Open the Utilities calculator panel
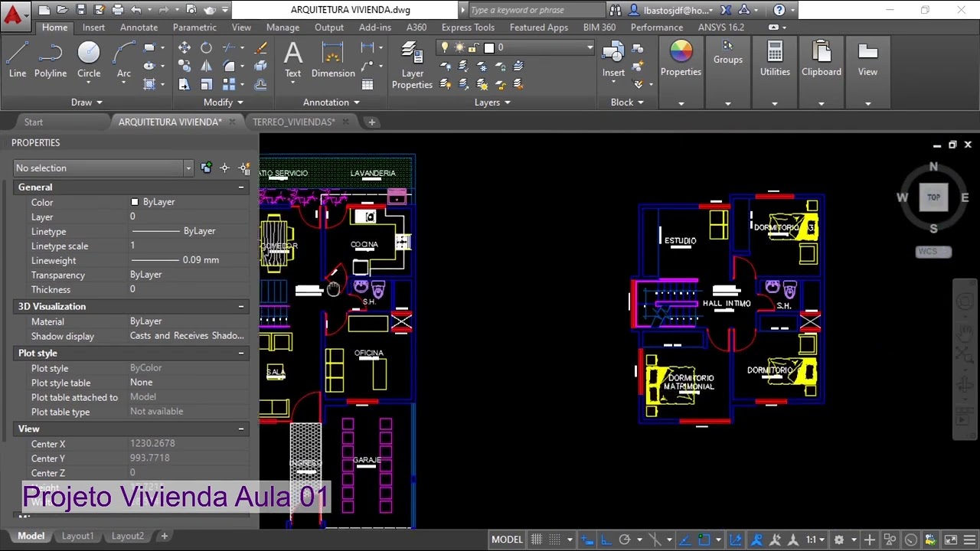Screen dimensions: 980x551 click(775, 60)
